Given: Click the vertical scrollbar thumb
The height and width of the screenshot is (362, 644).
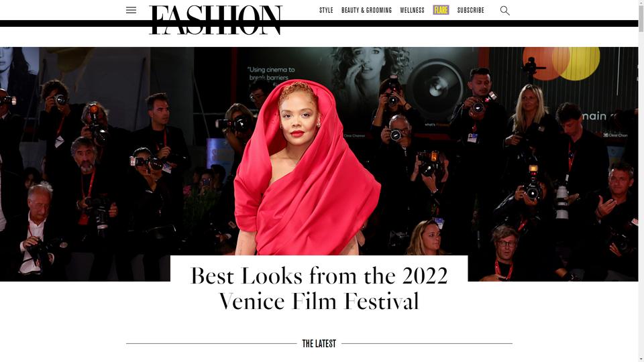Looking at the screenshot, I should 641,16.
